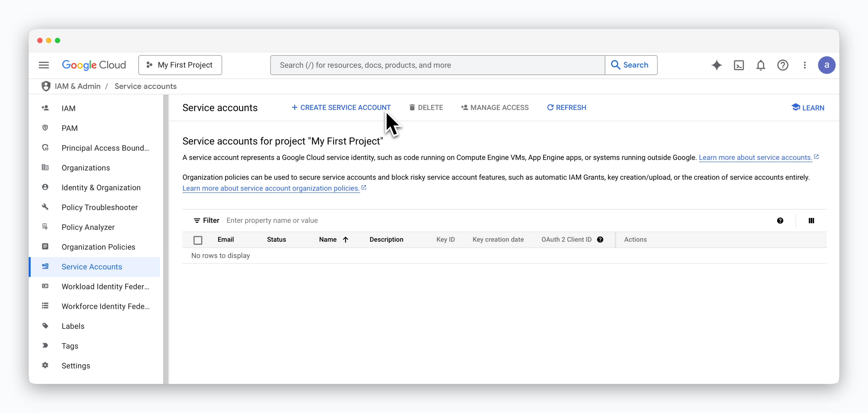Open Policy Analyzer sidebar item
The width and height of the screenshot is (868, 413).
[x=94, y=227]
